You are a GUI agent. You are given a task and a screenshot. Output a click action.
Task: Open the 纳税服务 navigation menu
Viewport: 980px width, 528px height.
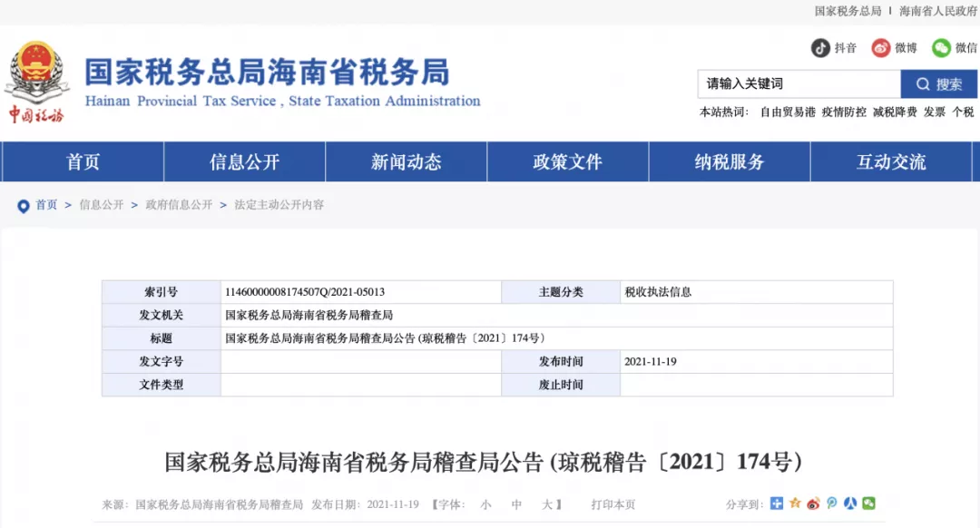[x=729, y=161]
